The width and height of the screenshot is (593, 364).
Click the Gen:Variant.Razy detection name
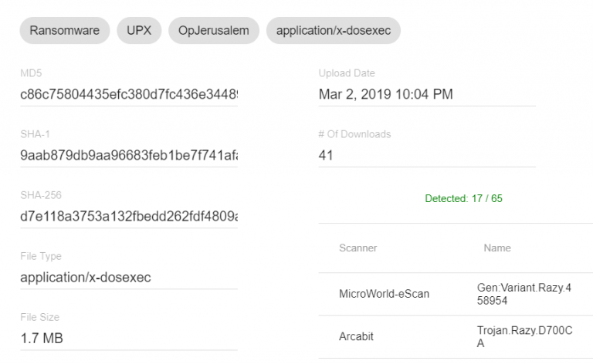click(513, 294)
